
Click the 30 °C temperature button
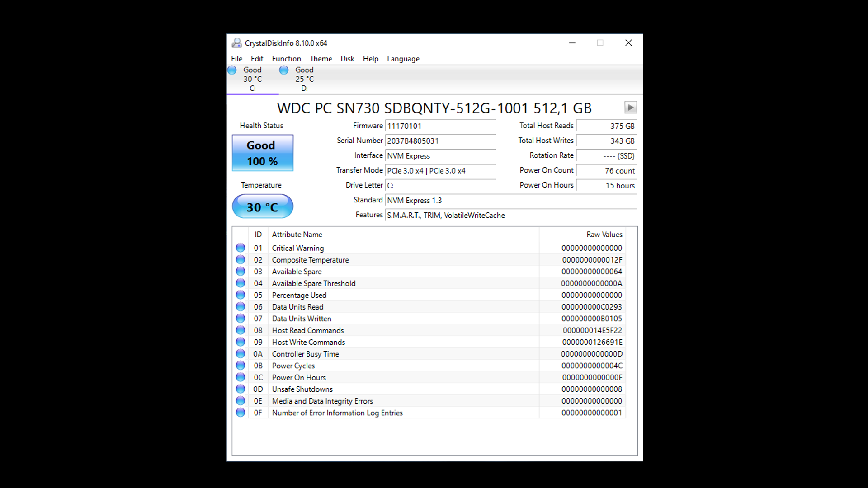(x=262, y=207)
